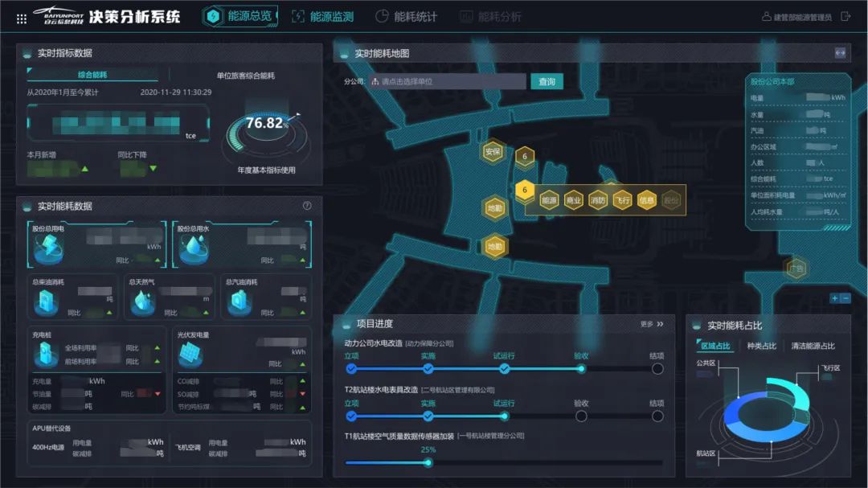
Task: Click the 查询 button
Action: pos(547,81)
